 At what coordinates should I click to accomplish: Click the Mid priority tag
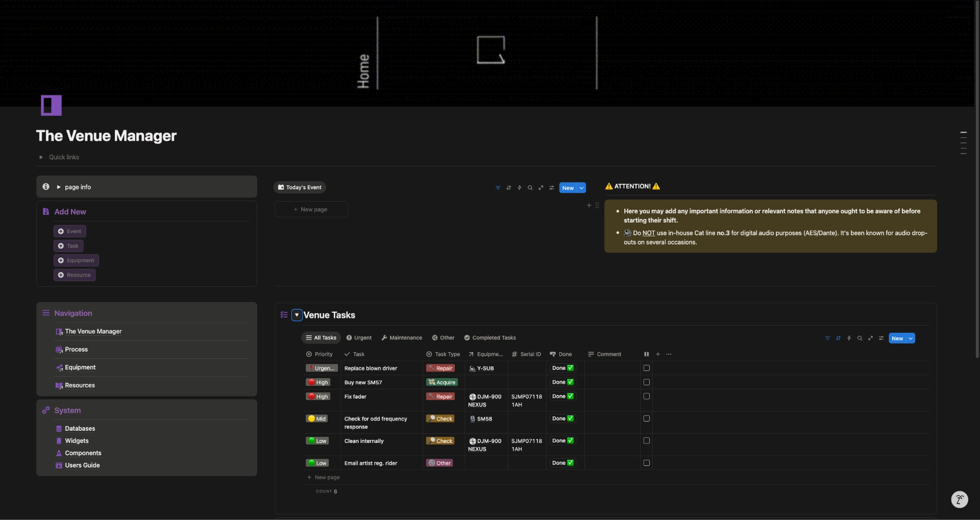[x=318, y=419]
